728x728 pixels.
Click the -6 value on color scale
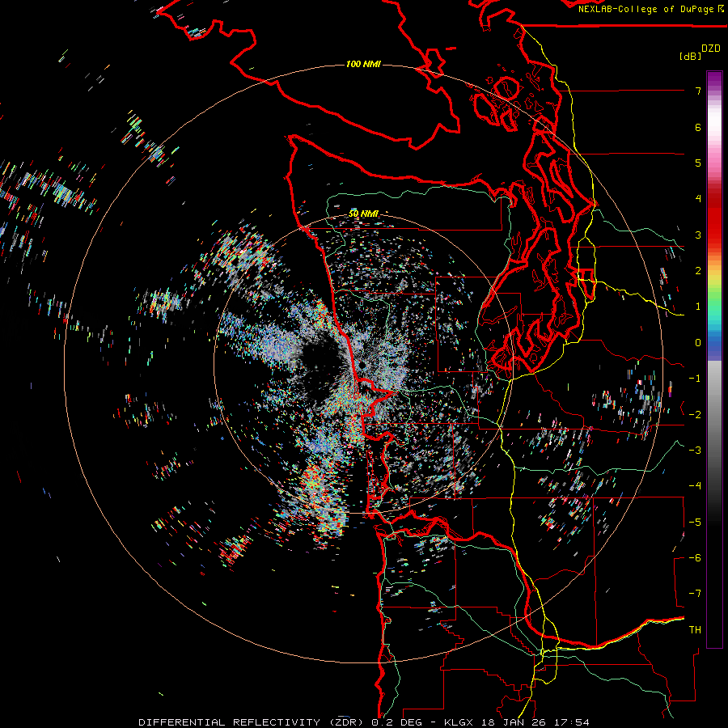coord(695,558)
